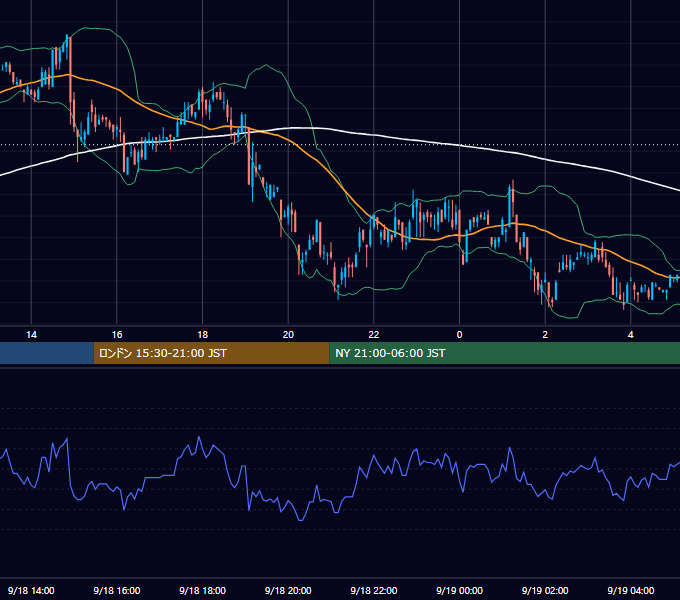Click the 9/19 04:00 time label

[x=631, y=590]
